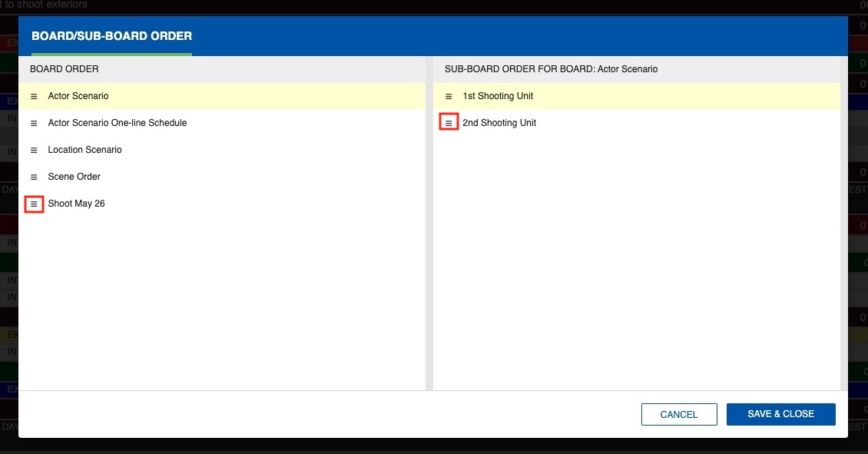Click the 2nd Shooting Unit drag handle
The width and height of the screenshot is (868, 454).
(x=449, y=124)
